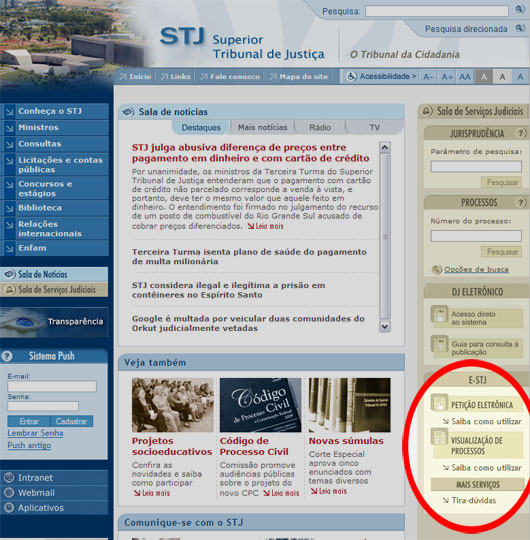Switch to the Rádio tab
The height and width of the screenshot is (540, 530).
click(x=320, y=127)
